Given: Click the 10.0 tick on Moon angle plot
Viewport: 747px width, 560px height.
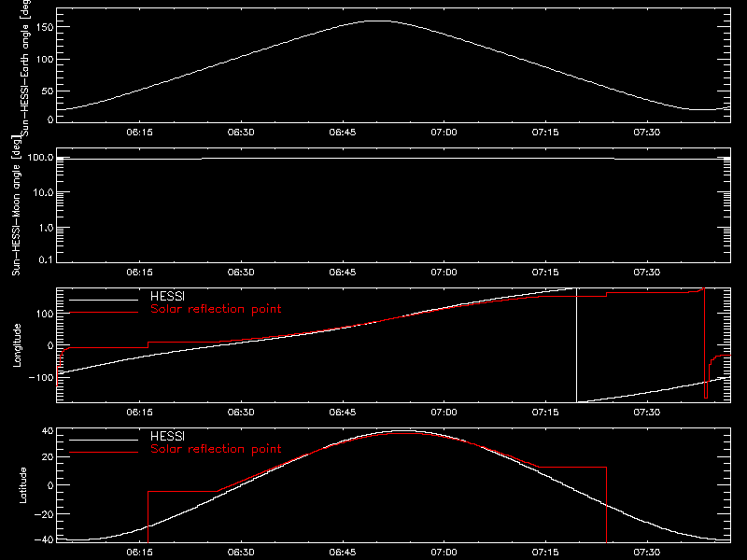Looking at the screenshot, I should pos(43,193).
